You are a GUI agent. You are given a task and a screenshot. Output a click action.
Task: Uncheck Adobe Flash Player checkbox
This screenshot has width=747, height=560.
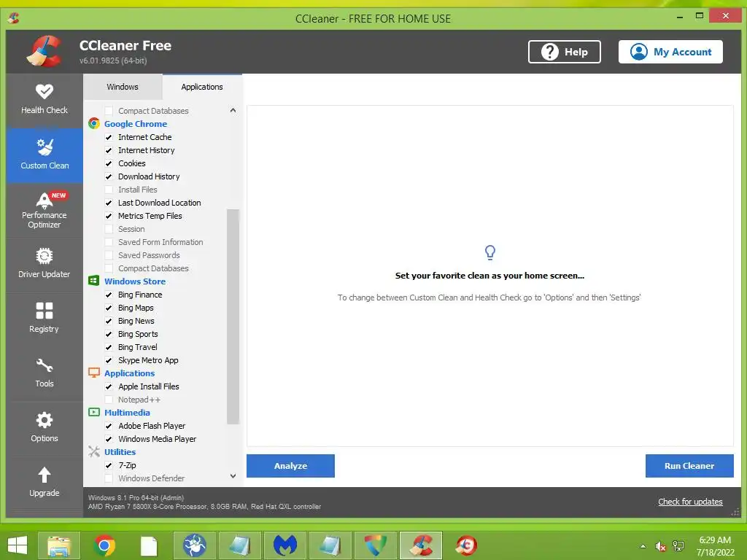(109, 426)
